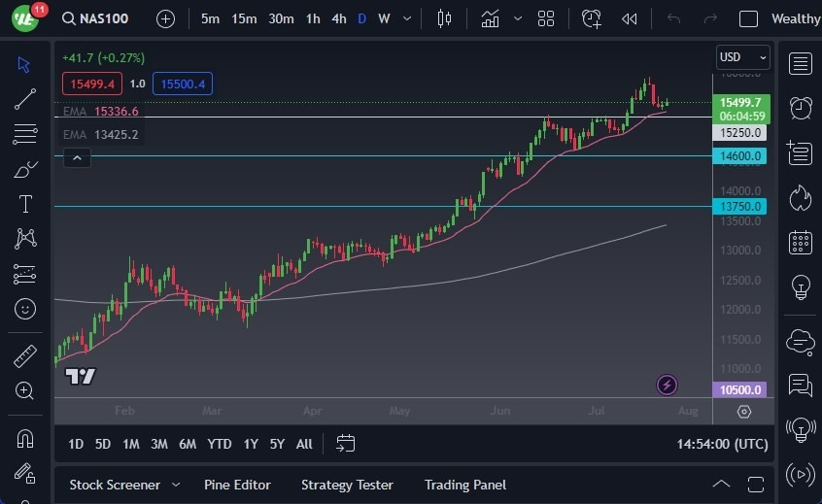822x504 pixels.
Task: Activate the zoom in tool
Action: 24,390
